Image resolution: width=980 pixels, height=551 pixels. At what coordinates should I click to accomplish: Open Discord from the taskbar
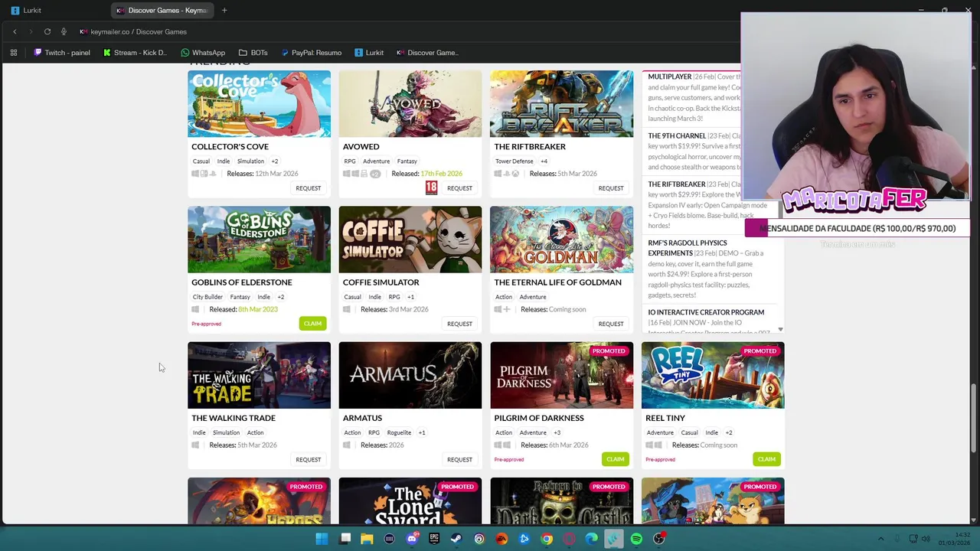(x=412, y=539)
